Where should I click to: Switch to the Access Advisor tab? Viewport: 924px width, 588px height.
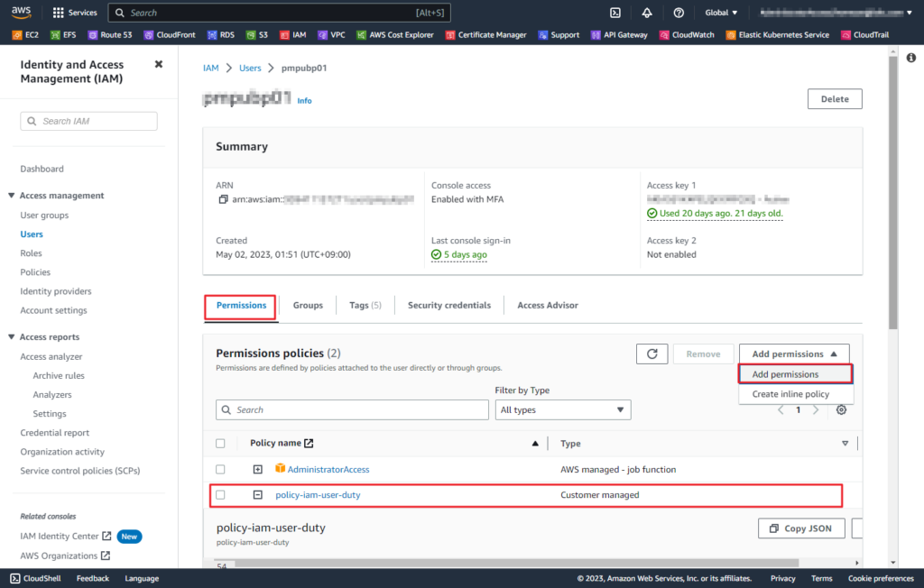[548, 305]
